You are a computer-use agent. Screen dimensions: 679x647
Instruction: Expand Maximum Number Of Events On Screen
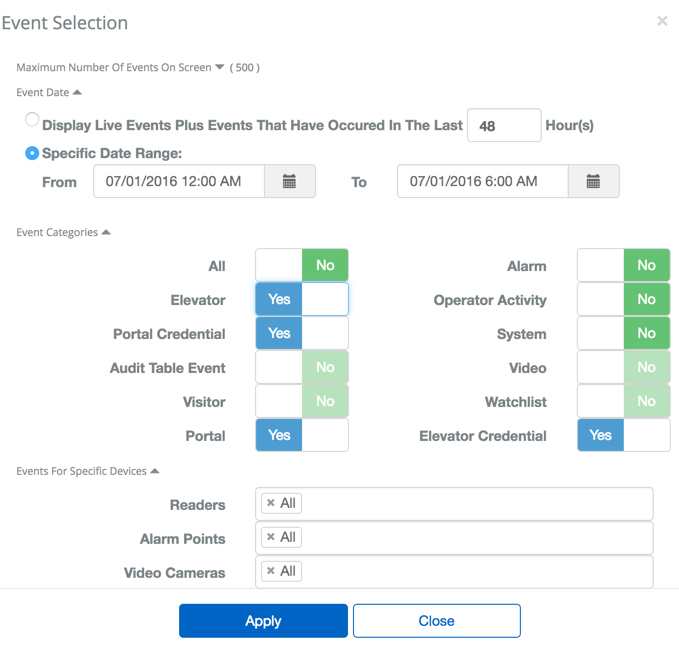tap(220, 67)
